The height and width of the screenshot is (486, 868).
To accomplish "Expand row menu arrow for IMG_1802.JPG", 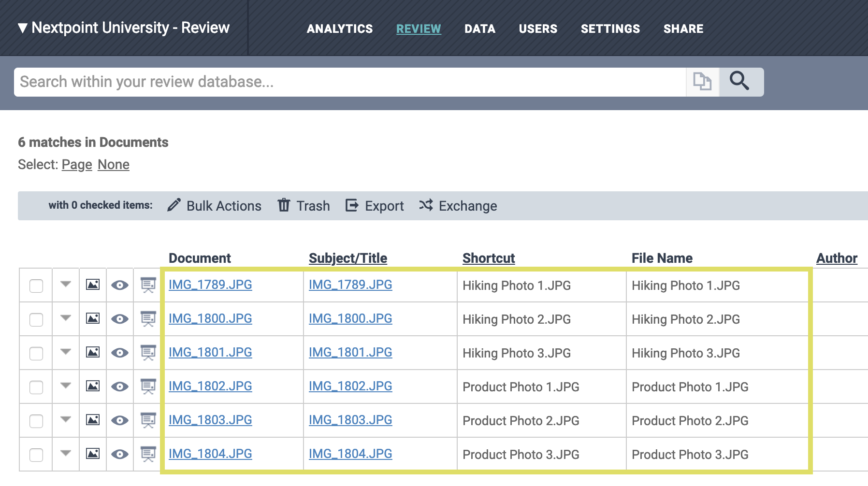I will [x=66, y=386].
